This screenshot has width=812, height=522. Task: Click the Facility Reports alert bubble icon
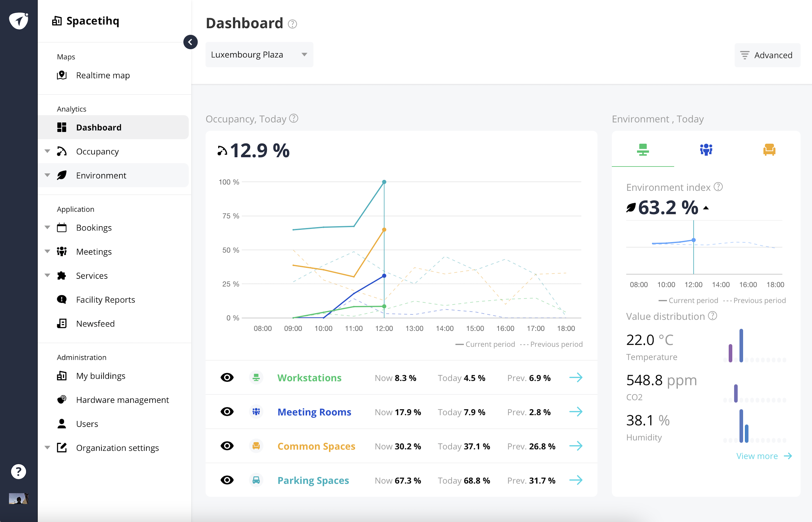coord(62,300)
